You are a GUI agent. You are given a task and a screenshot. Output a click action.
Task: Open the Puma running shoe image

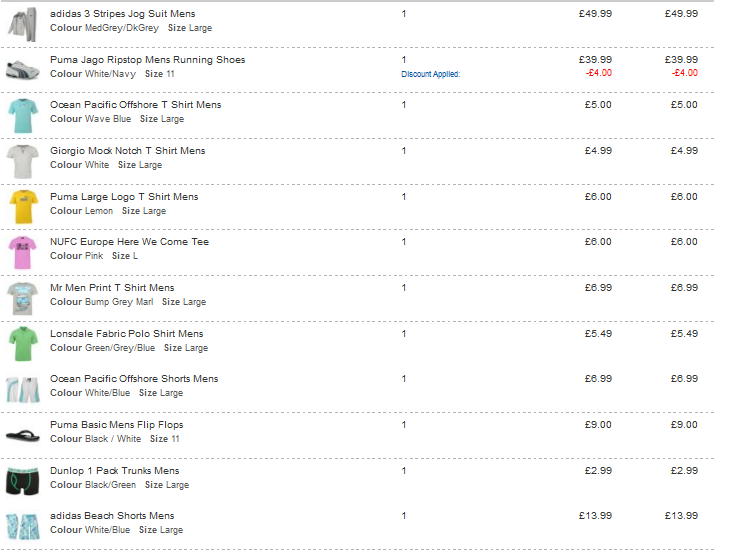click(x=22, y=69)
